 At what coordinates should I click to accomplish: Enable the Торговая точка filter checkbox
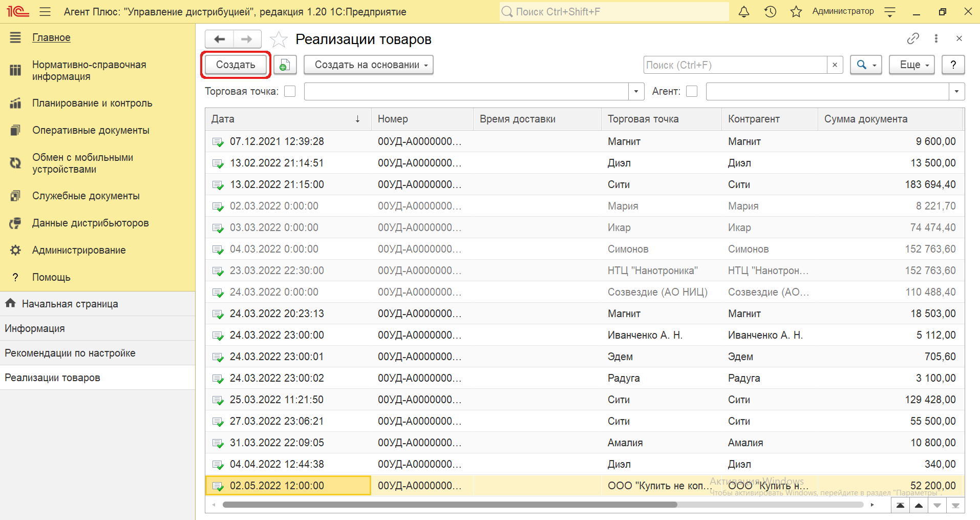pyautogui.click(x=290, y=91)
